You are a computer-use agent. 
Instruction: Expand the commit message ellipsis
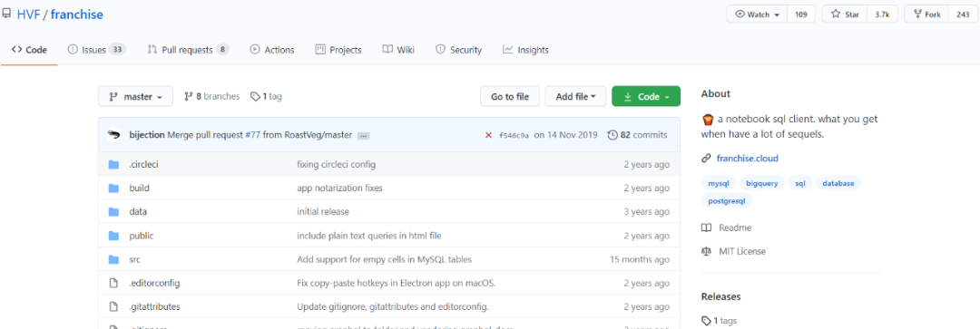click(364, 135)
